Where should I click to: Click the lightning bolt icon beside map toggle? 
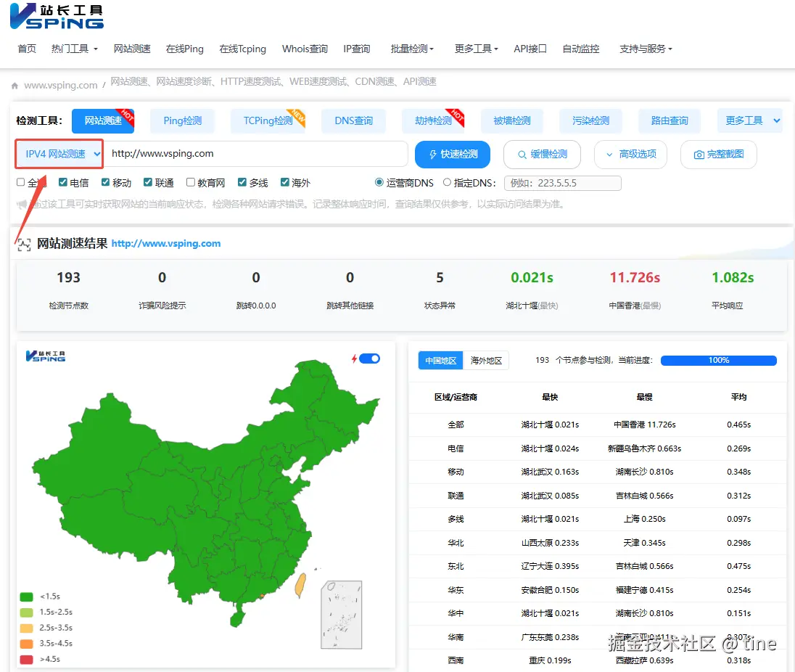355,358
